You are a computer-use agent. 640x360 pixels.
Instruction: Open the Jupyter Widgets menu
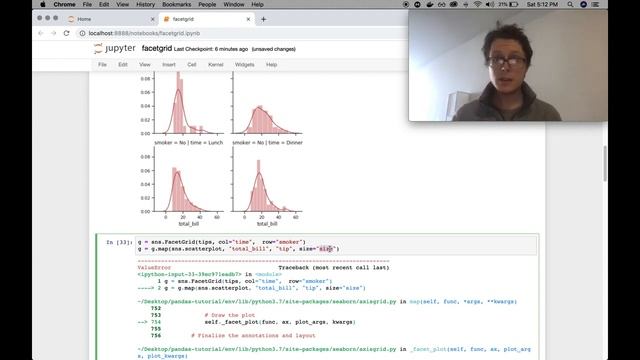click(x=244, y=64)
